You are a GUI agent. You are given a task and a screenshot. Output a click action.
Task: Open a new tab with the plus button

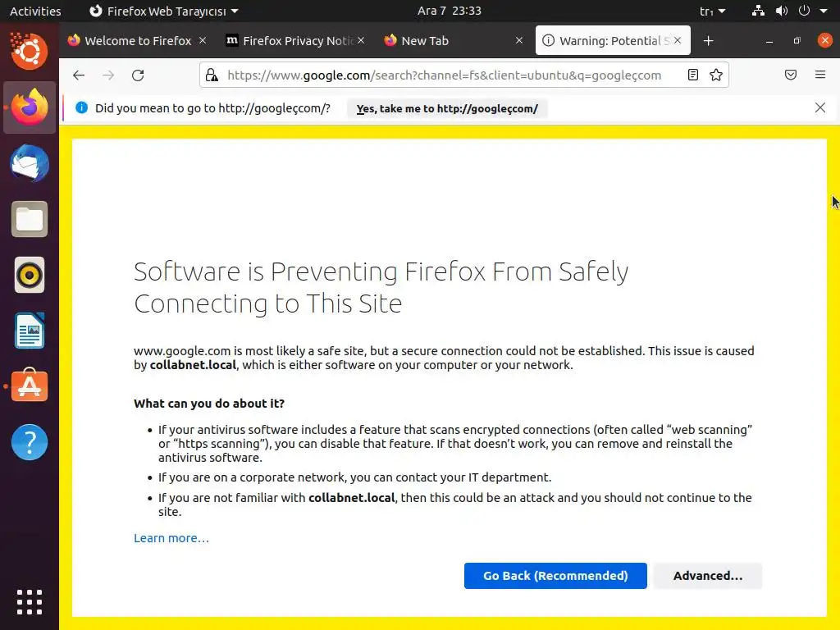click(709, 41)
